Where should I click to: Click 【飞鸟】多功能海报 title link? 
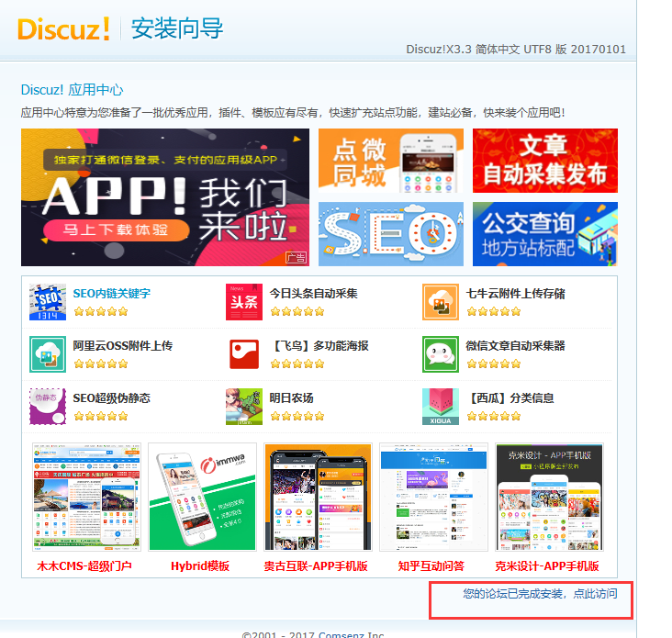coord(319,346)
